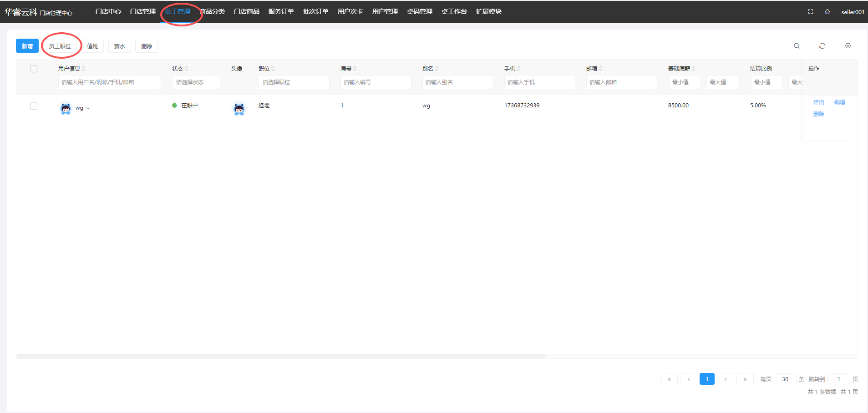This screenshot has width=868, height=413.
Task: Click the search magnifier icon
Action: pyautogui.click(x=797, y=46)
